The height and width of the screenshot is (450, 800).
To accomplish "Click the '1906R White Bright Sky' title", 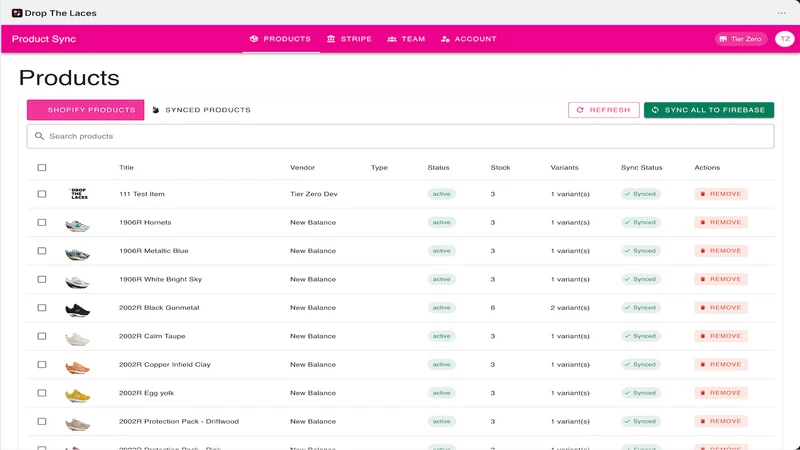I will (x=160, y=279).
